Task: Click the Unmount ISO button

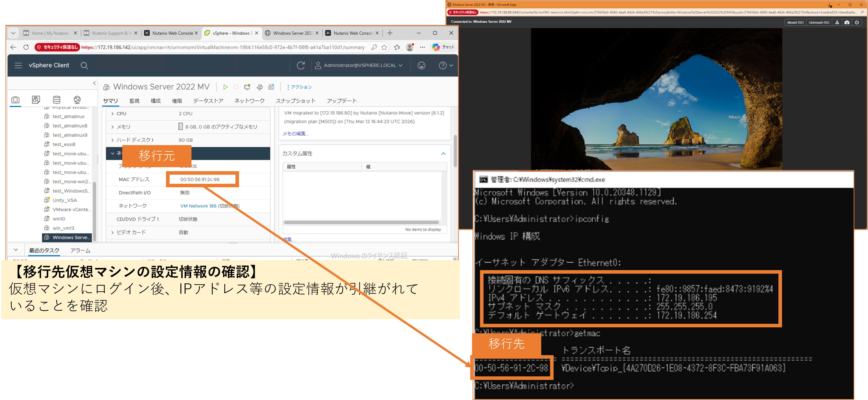Action: point(819,23)
